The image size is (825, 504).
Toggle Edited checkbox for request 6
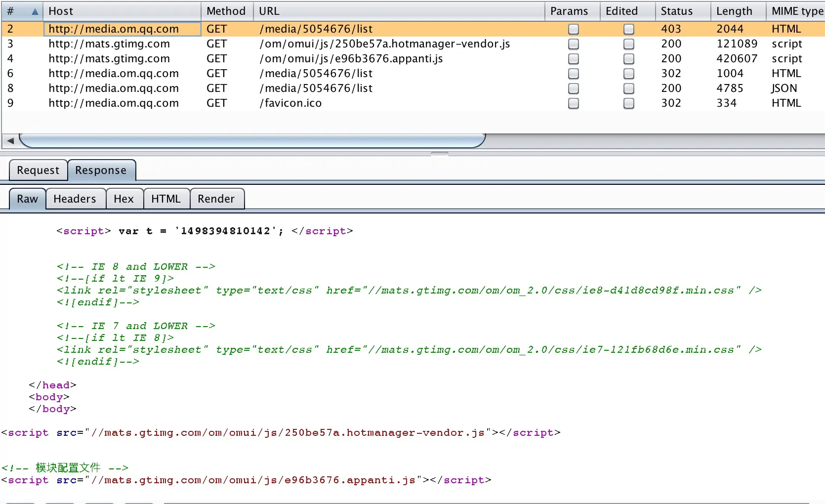tap(628, 74)
